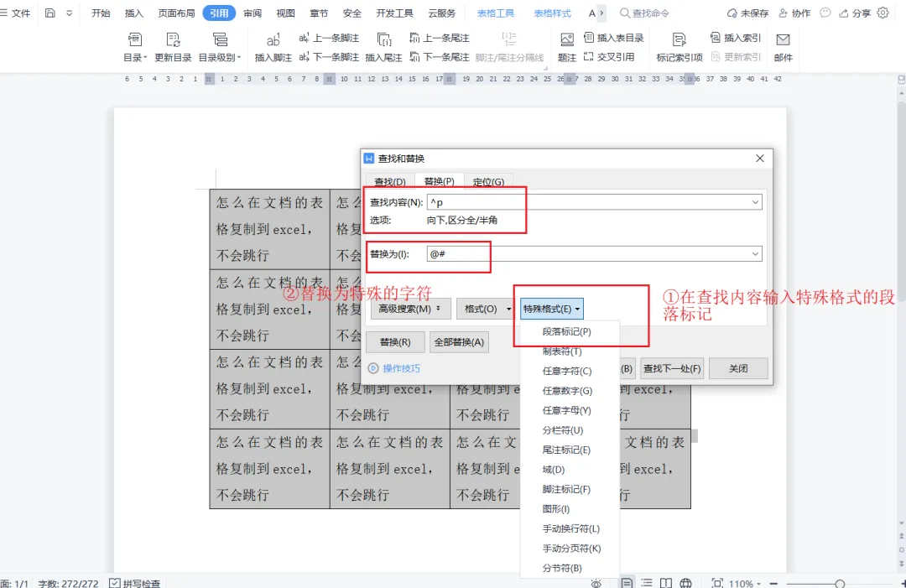Click the 全部替换(A) button
This screenshot has width=906, height=588.
pos(459,342)
